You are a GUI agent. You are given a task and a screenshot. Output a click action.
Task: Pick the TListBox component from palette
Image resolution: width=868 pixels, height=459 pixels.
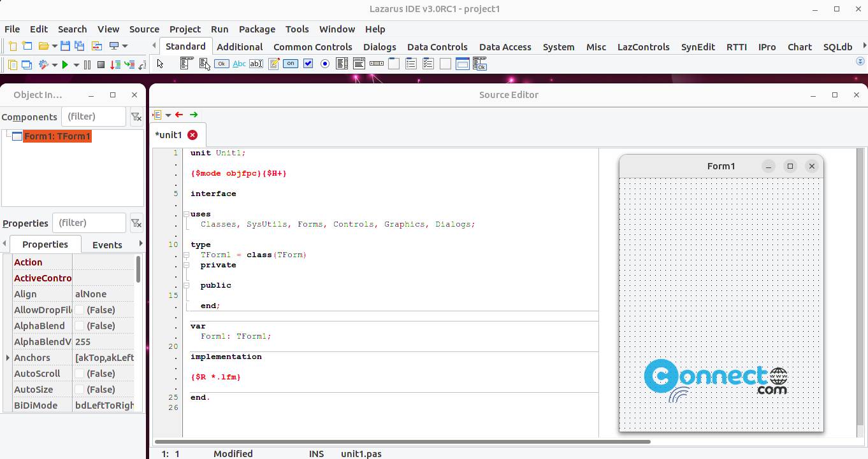342,64
